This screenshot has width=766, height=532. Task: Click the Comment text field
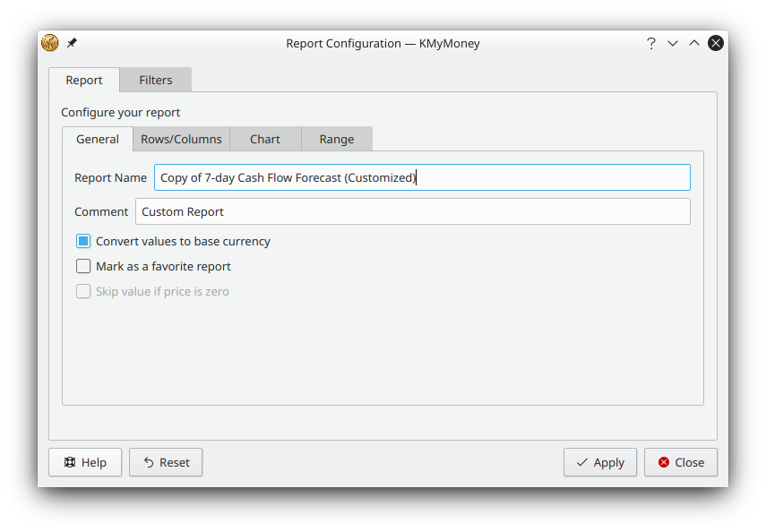point(412,211)
